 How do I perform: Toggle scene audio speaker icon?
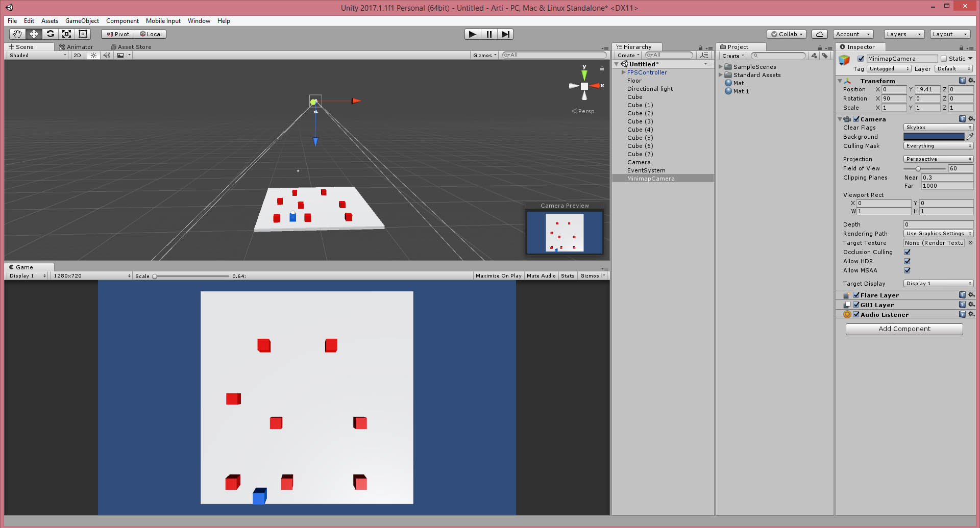click(x=107, y=55)
